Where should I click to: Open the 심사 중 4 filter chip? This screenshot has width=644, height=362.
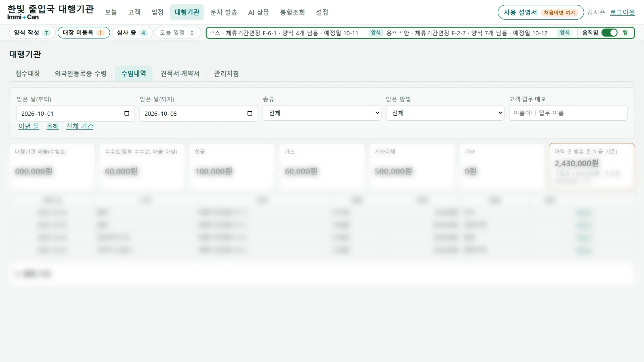(132, 33)
